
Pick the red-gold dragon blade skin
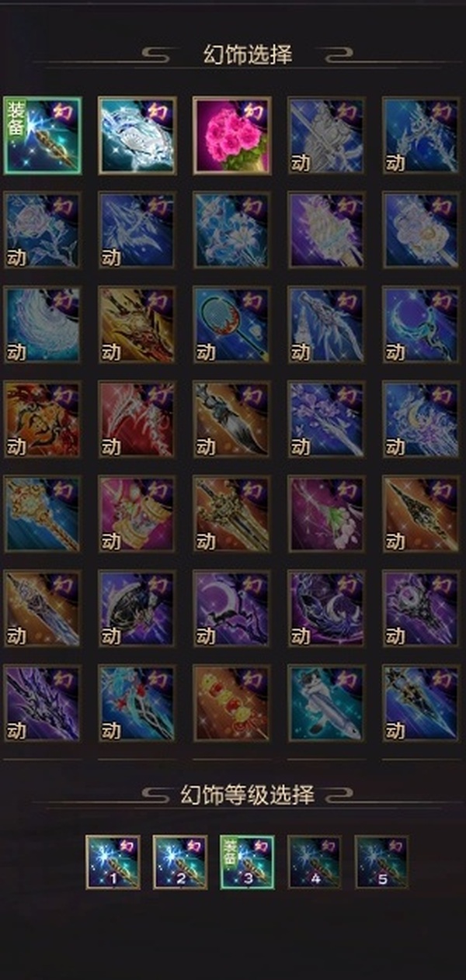point(137,324)
